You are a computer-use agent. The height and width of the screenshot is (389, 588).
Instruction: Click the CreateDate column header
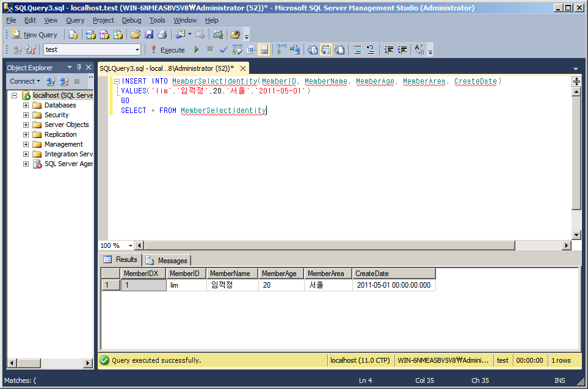[x=394, y=274]
